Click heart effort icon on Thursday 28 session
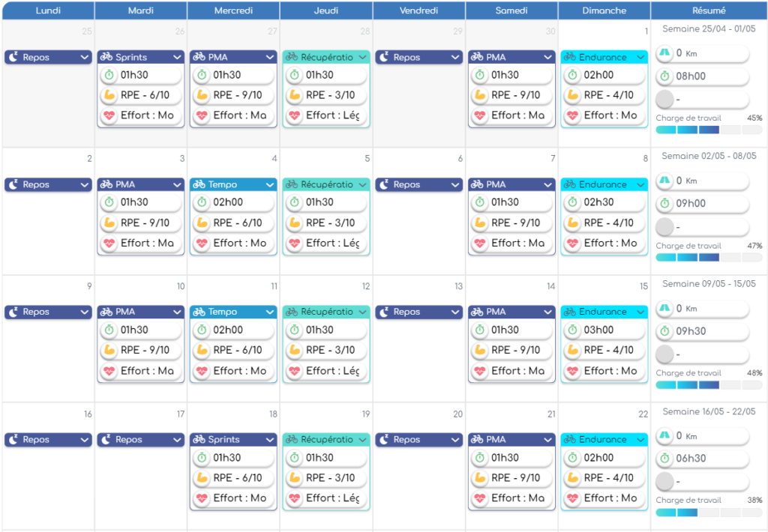This screenshot has width=768, height=532. click(x=294, y=115)
